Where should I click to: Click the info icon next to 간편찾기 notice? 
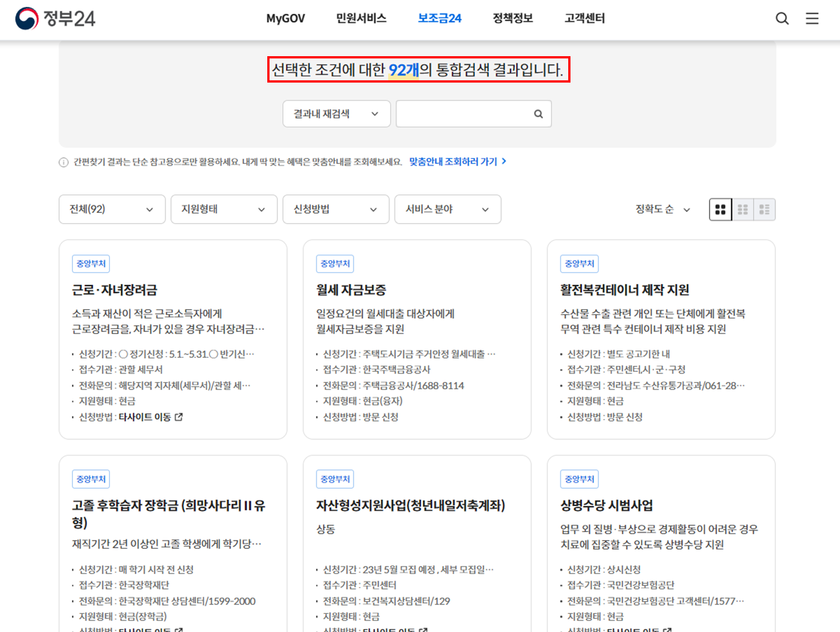click(63, 162)
